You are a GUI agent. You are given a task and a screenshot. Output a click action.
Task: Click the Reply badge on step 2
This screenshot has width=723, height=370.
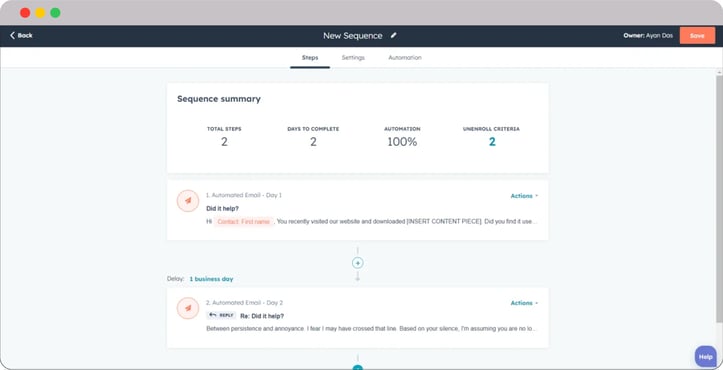[x=221, y=315]
